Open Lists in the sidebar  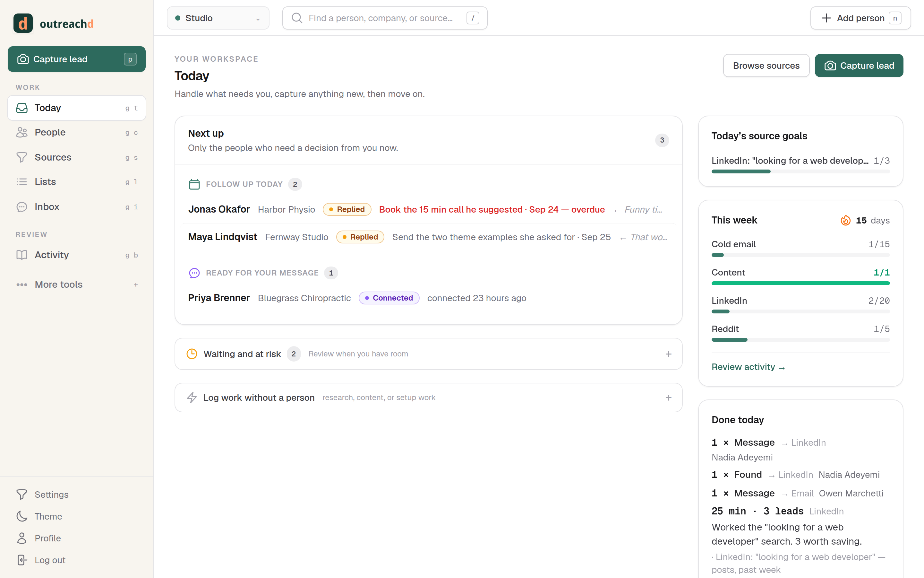click(77, 181)
